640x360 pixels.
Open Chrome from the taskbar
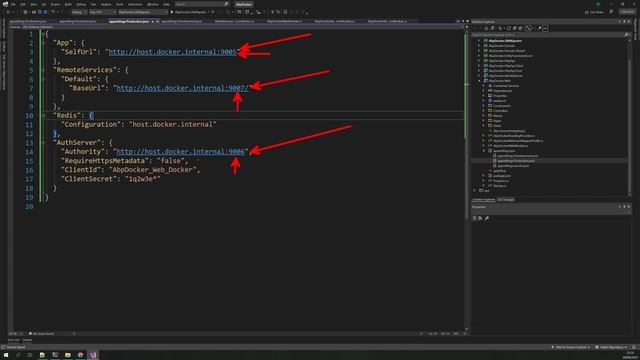click(80, 355)
